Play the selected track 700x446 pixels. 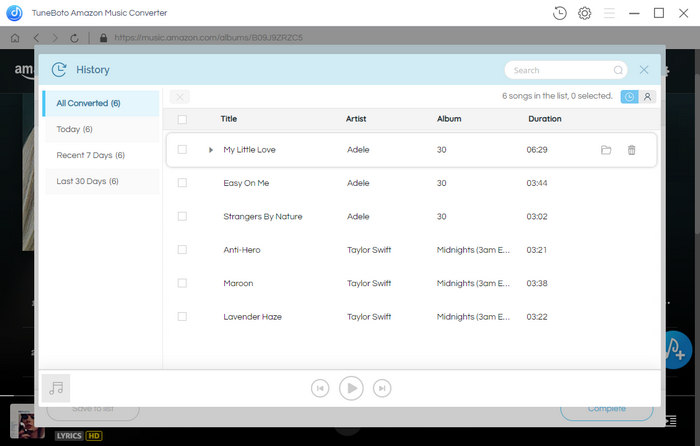point(351,388)
